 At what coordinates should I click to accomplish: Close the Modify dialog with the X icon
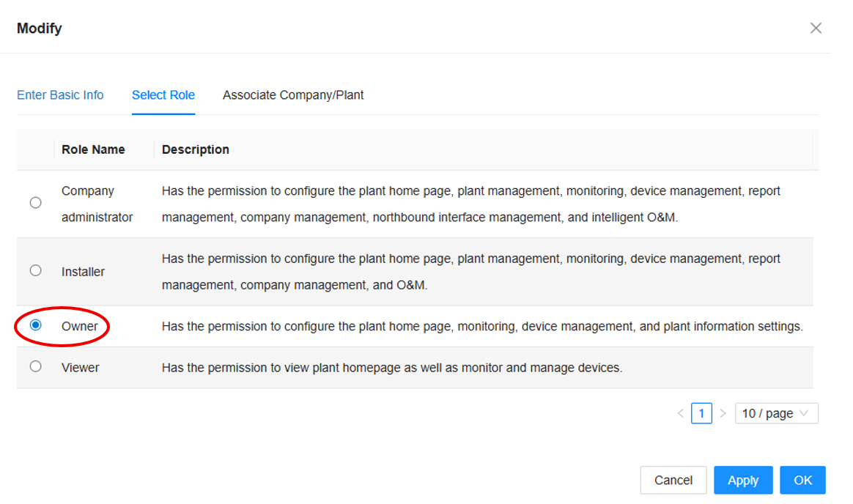click(816, 29)
